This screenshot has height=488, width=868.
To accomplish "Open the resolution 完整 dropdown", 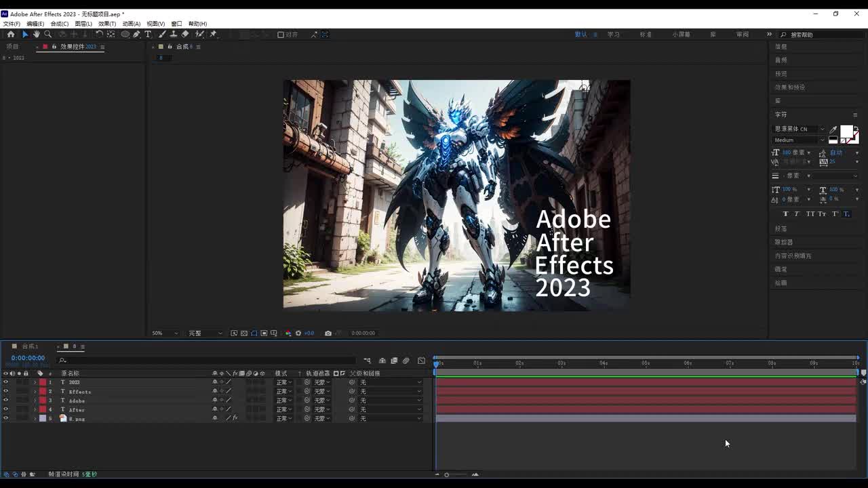I will point(205,333).
